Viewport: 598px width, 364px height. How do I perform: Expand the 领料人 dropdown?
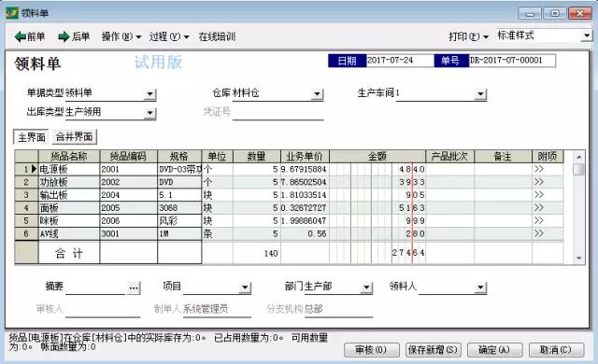(x=481, y=287)
